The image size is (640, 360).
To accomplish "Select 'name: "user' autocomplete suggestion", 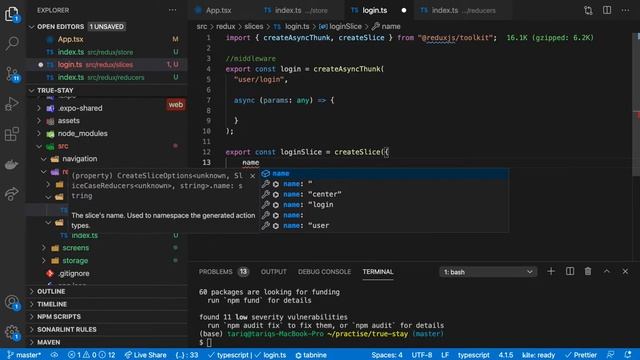I will [384, 225].
